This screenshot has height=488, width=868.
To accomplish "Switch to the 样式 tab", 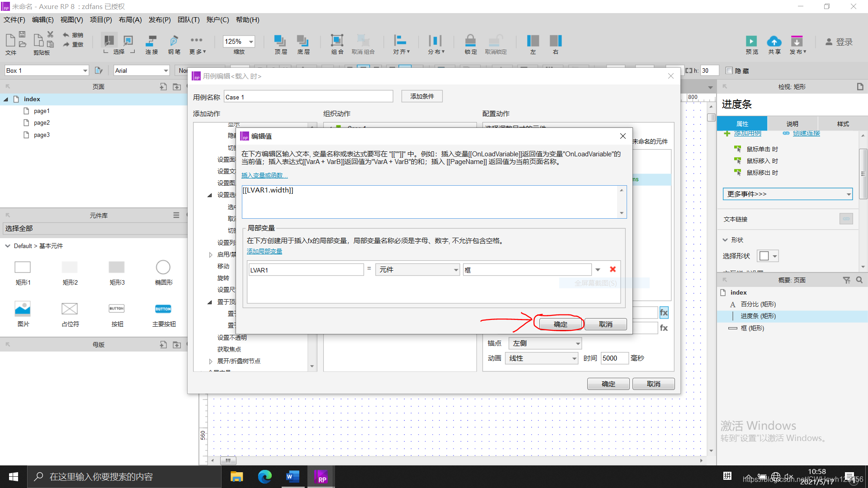I will coord(843,124).
